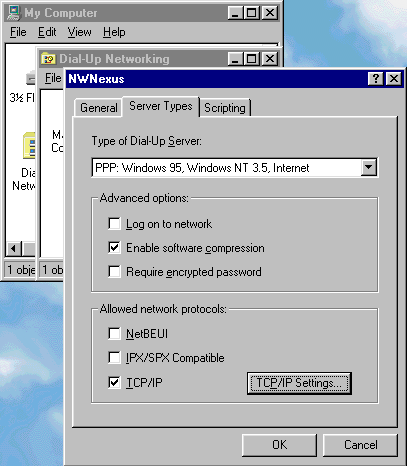407x466 pixels.
Task: Click the left scroll arrow in My Computer
Action: (x=14, y=249)
